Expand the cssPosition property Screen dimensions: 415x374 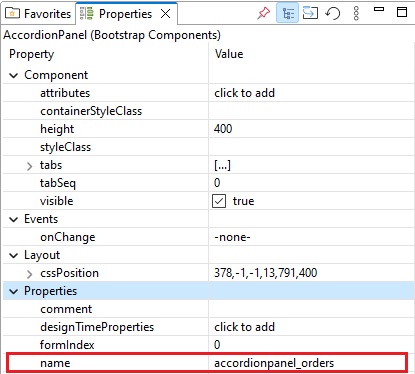[x=30, y=274]
